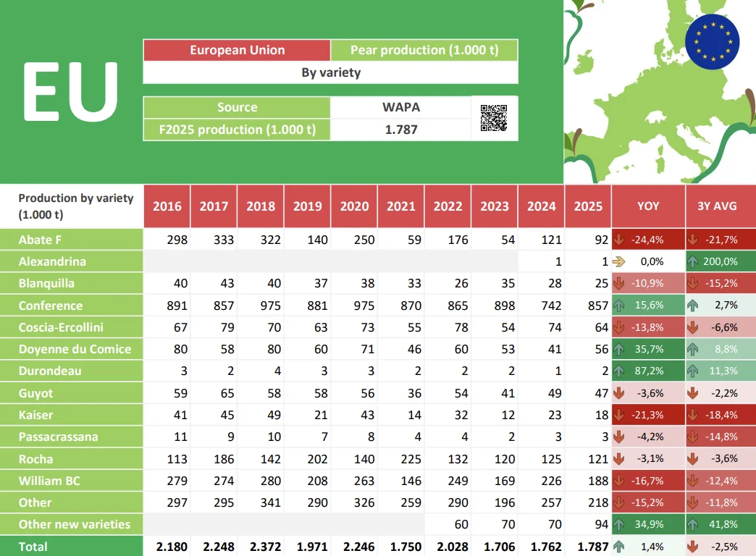
Task: Click the 'By variety' subtitle cell
Action: [330, 72]
